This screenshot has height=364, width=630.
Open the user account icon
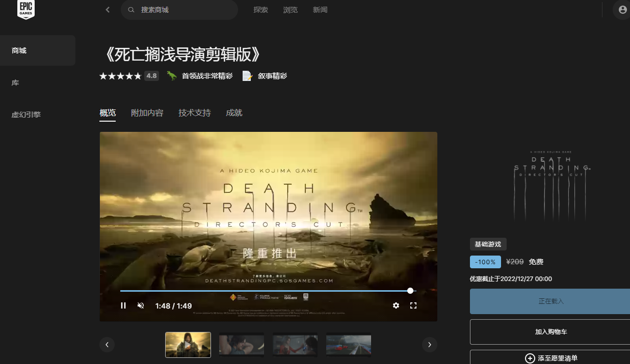[x=623, y=10]
